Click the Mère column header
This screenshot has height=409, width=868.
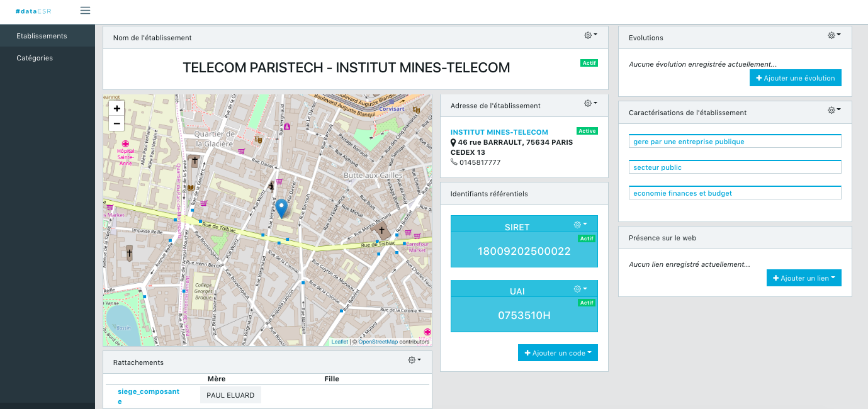click(217, 379)
